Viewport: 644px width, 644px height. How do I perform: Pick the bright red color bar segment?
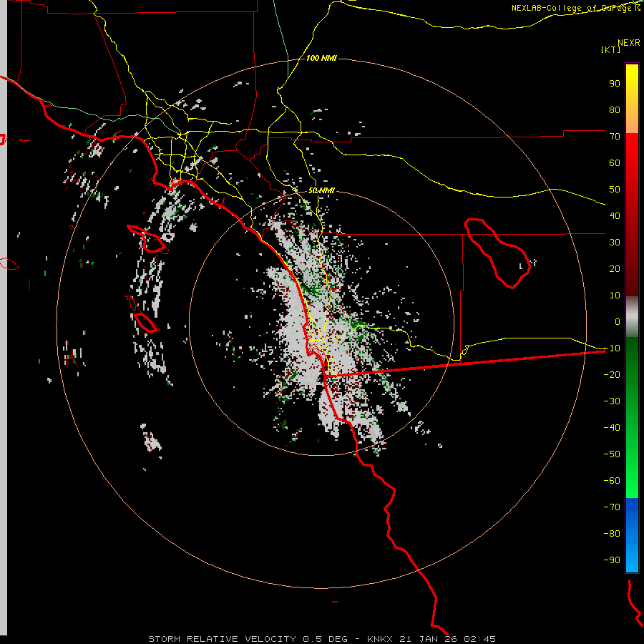632,215
